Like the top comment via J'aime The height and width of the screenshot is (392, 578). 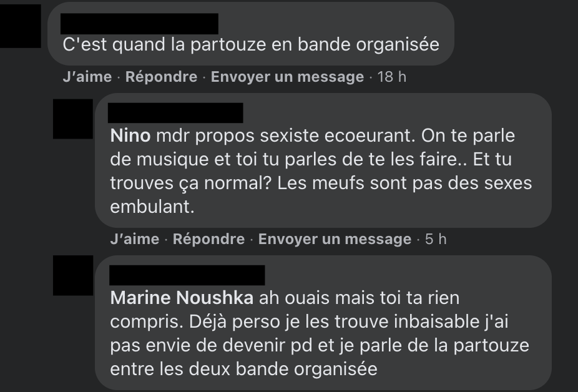point(87,77)
